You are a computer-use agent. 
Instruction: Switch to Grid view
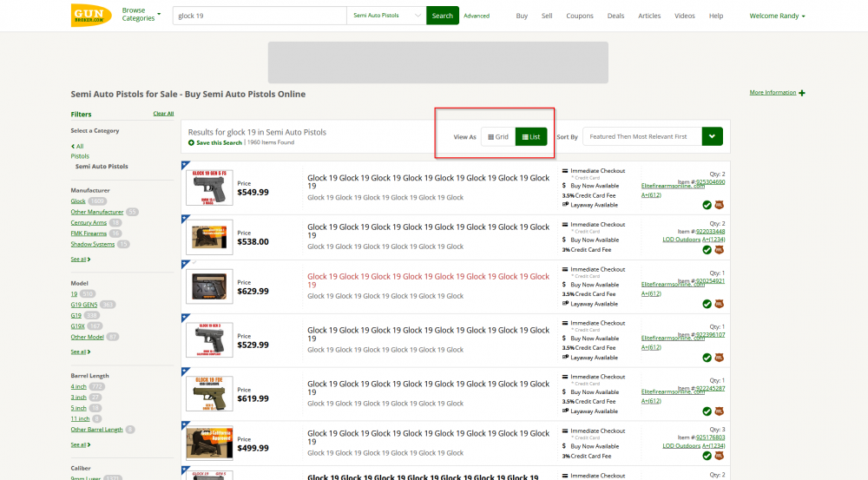tap(498, 137)
